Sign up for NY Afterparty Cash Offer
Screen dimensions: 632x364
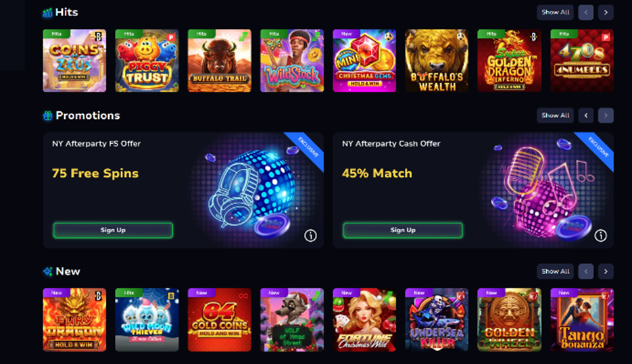pyautogui.click(x=403, y=230)
